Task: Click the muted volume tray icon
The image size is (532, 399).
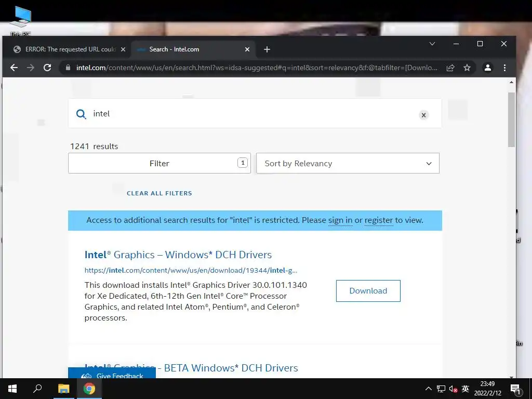Action: (x=453, y=389)
